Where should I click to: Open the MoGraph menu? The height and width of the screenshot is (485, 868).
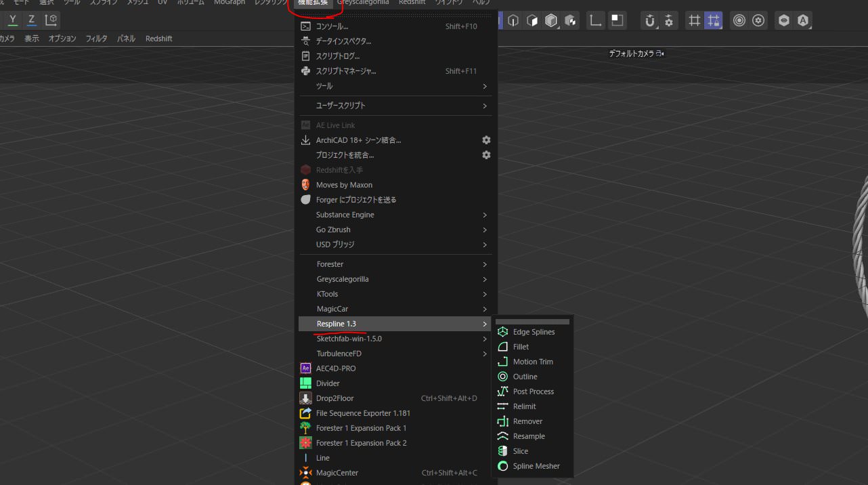tap(230, 3)
